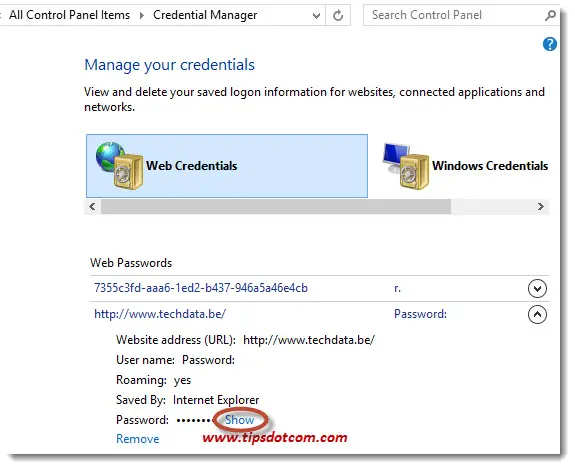Focus the Search Control Panel field
The image size is (575, 469).
455,15
